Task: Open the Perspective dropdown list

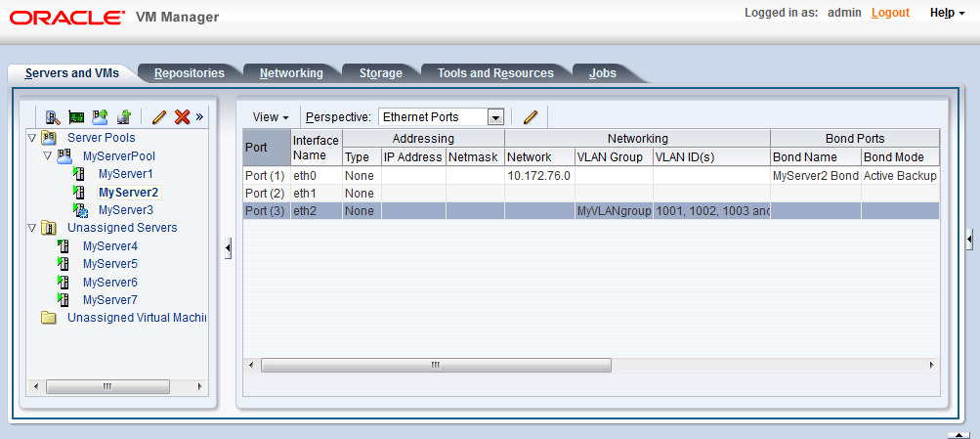Action: pyautogui.click(x=495, y=117)
